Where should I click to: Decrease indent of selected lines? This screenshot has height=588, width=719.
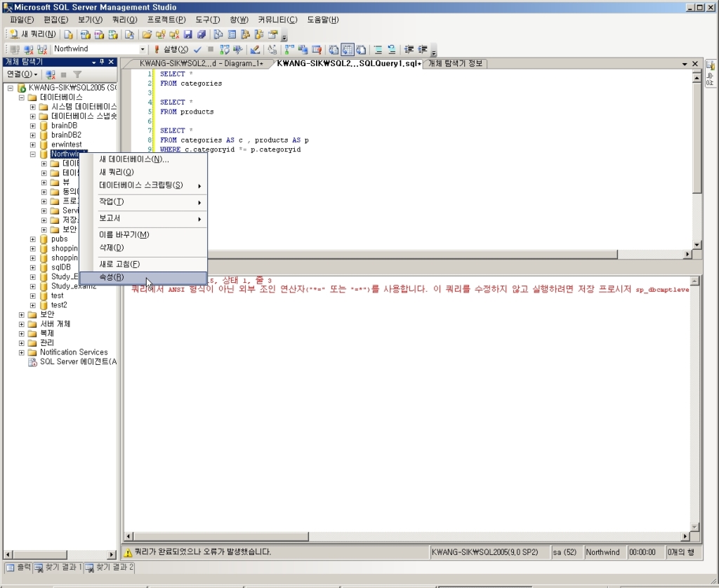click(409, 49)
